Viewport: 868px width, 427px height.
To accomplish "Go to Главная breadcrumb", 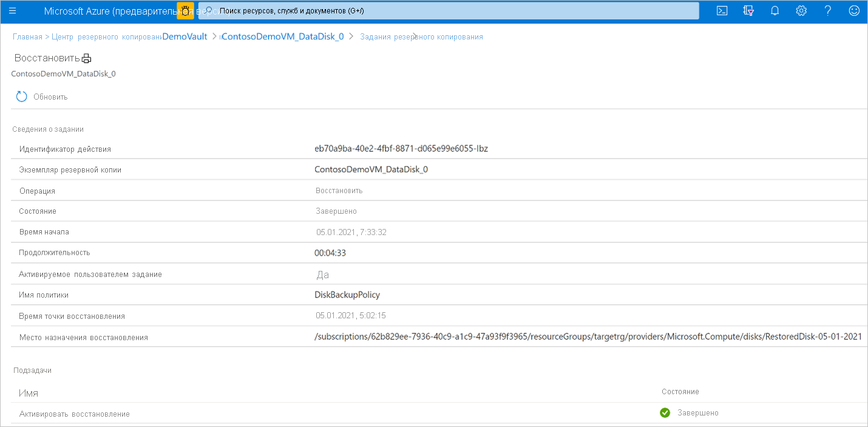I will [x=27, y=37].
